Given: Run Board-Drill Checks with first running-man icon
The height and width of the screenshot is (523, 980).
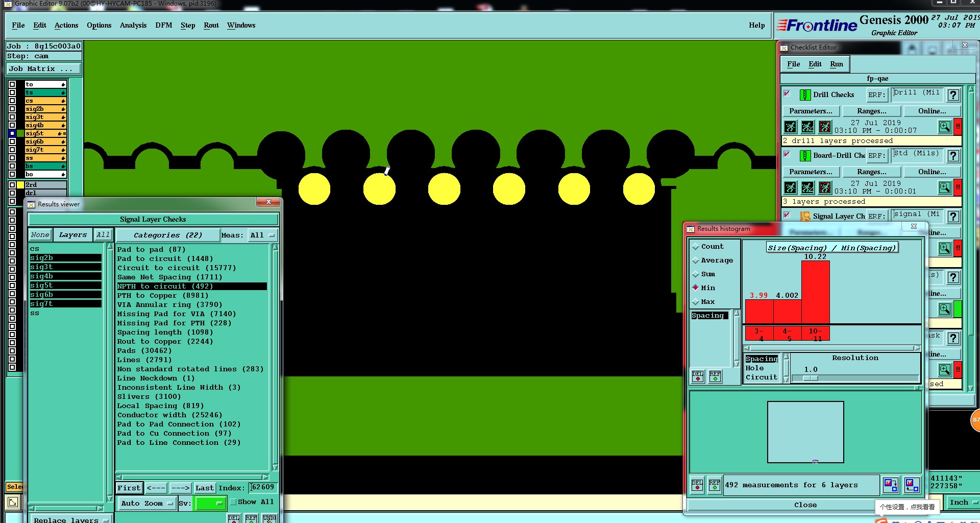Looking at the screenshot, I should click(790, 187).
